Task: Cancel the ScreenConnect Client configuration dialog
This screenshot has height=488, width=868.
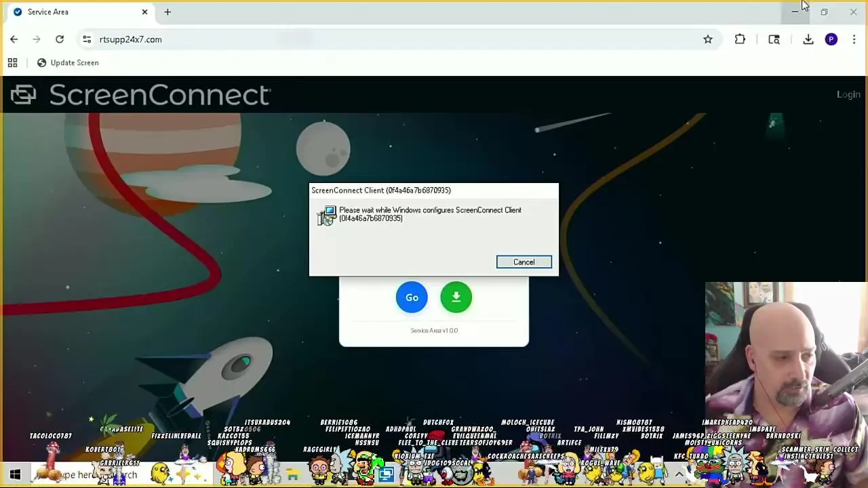Action: [x=524, y=262]
